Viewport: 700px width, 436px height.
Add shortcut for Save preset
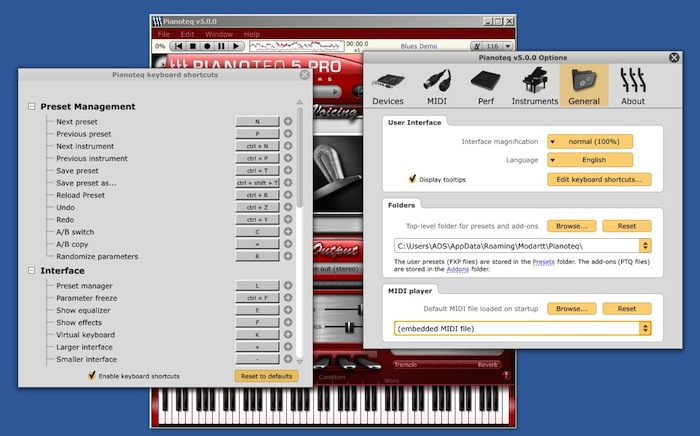pyautogui.click(x=288, y=170)
